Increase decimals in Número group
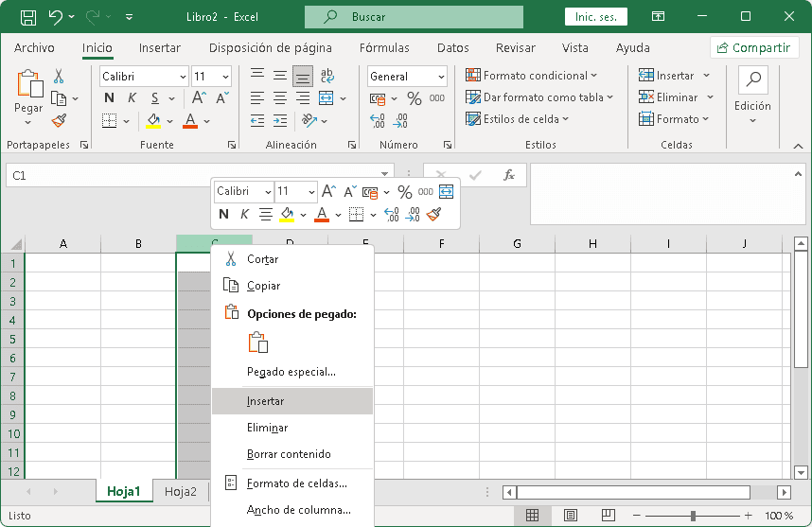 click(x=377, y=120)
